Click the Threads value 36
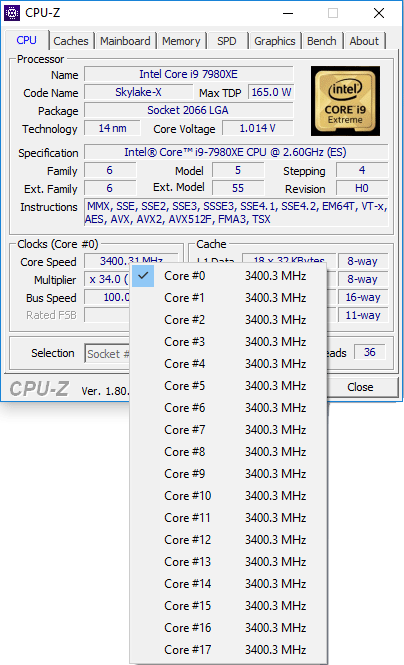 (370, 352)
